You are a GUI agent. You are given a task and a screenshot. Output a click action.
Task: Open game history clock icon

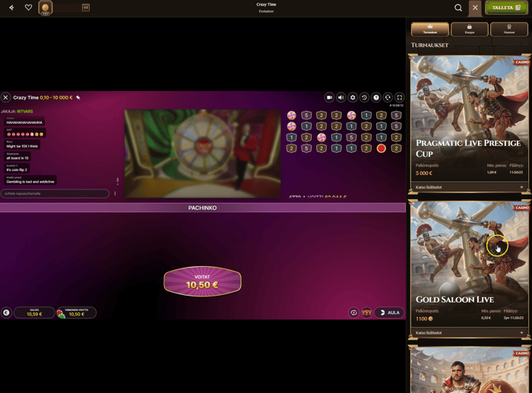[x=364, y=97]
